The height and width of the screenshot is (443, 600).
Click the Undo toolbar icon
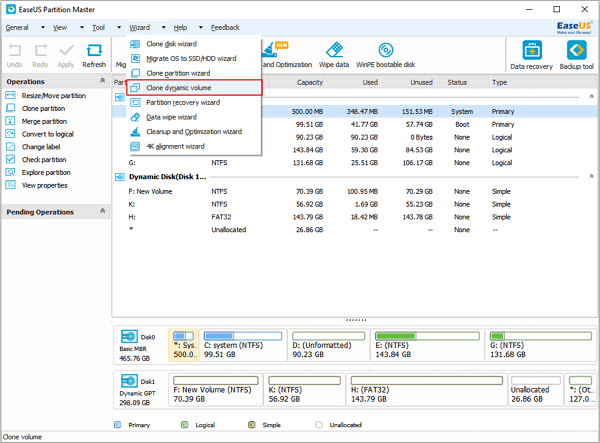[x=15, y=50]
